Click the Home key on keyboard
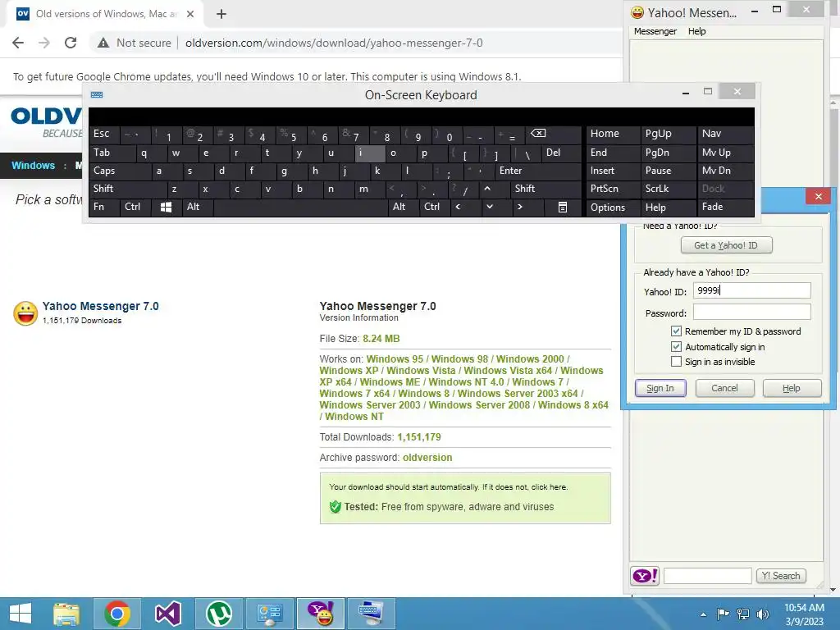Screen dimensions: 840x630 [x=613, y=134]
